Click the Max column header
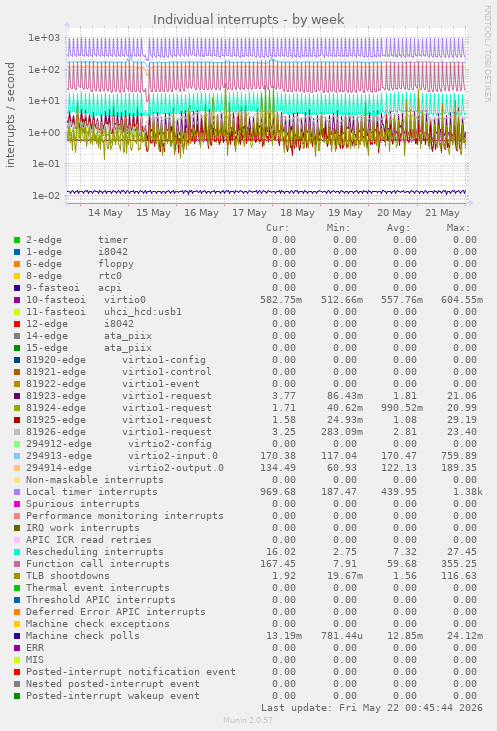 pos(458,228)
